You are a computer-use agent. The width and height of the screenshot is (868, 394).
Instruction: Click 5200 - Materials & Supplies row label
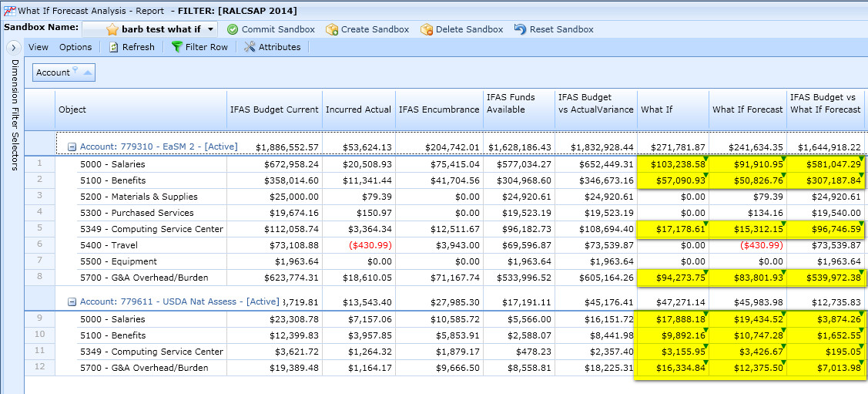coord(139,197)
